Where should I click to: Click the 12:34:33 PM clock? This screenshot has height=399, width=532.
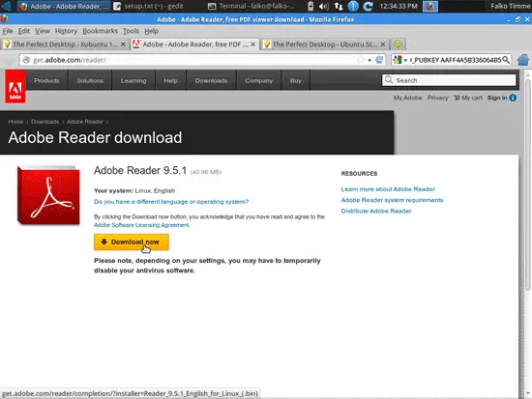click(399, 6)
